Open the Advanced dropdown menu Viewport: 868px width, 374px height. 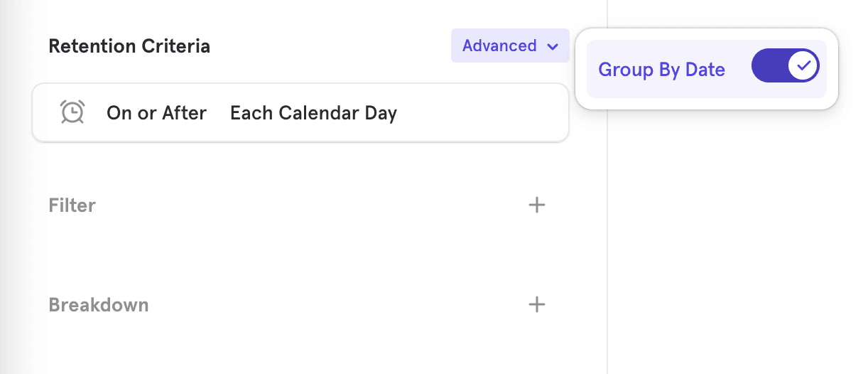click(x=509, y=46)
